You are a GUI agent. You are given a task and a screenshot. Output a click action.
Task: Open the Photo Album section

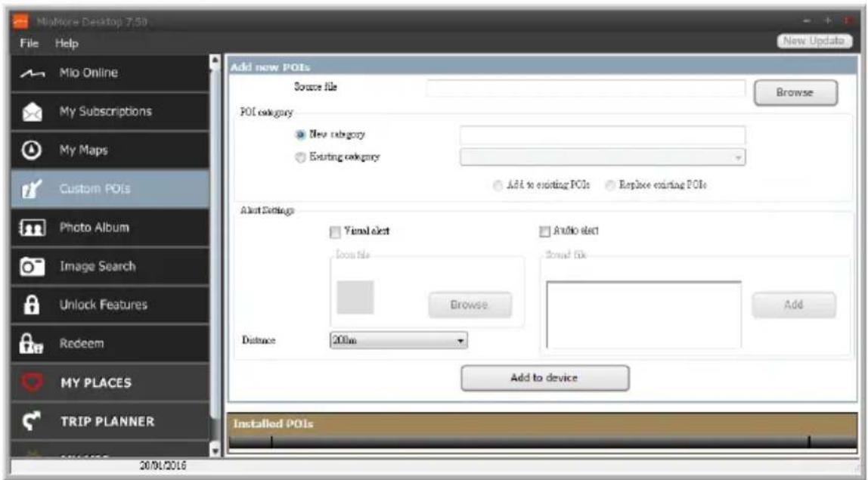(x=110, y=228)
